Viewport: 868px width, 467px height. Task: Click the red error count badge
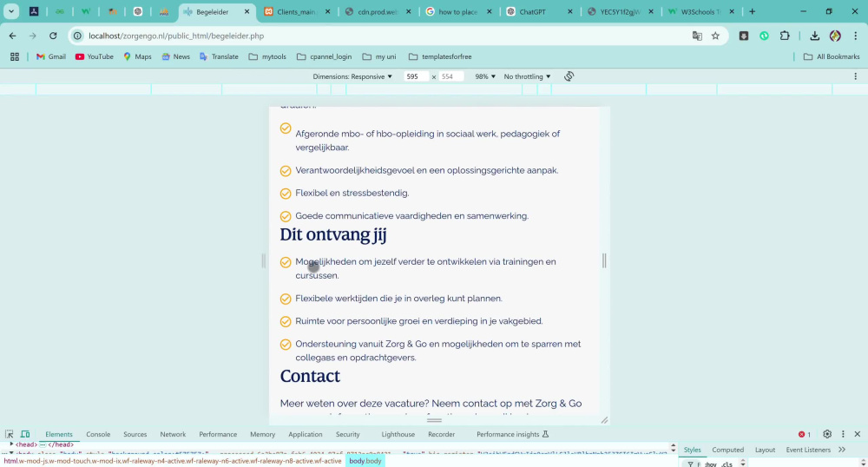[805, 434]
